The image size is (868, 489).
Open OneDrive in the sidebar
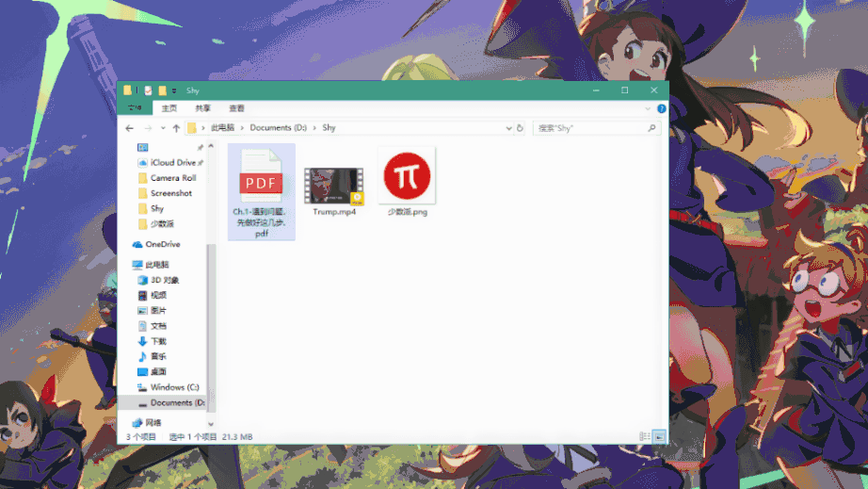point(162,244)
